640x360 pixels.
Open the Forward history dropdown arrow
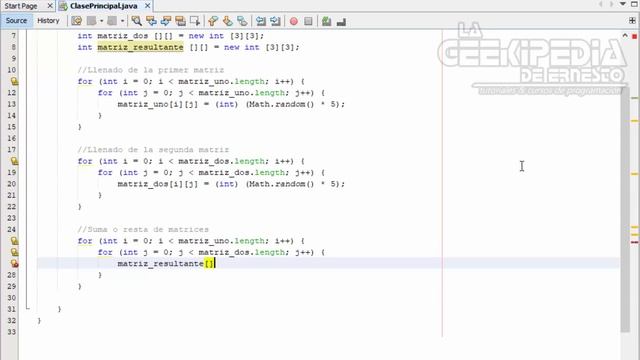click(122, 21)
